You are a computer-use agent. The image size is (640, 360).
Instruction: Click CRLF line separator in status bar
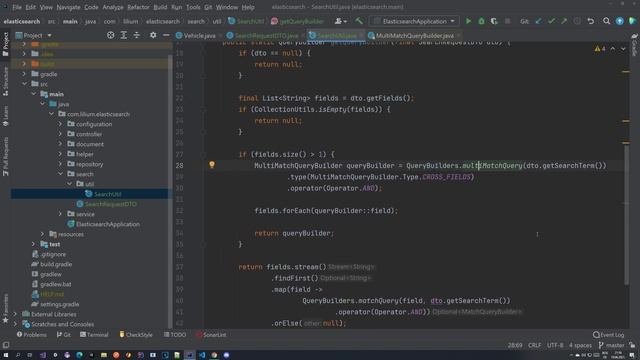[534, 345]
